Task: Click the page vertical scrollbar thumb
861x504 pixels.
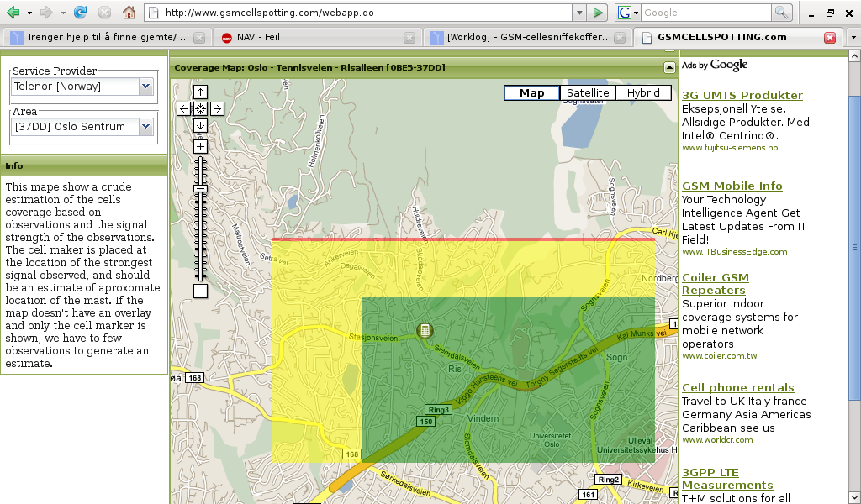Action: coord(854,247)
